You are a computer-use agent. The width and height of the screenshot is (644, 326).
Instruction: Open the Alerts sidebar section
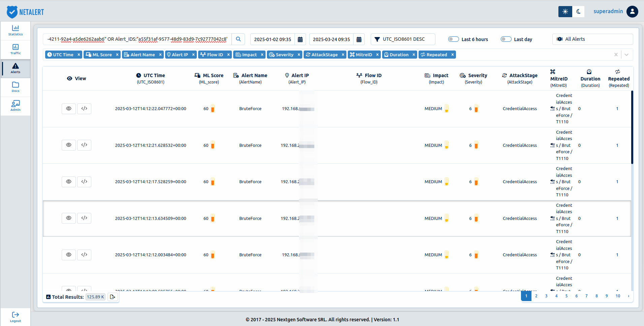click(16, 68)
